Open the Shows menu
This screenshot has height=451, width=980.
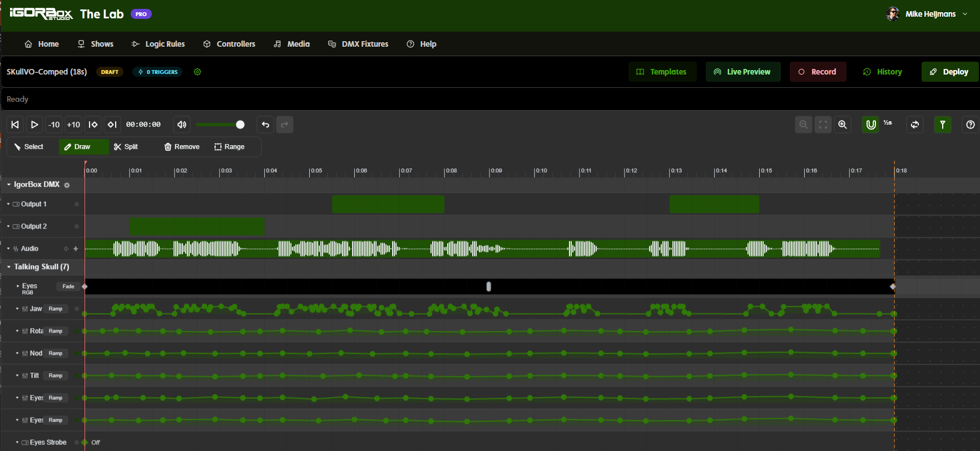coord(96,44)
